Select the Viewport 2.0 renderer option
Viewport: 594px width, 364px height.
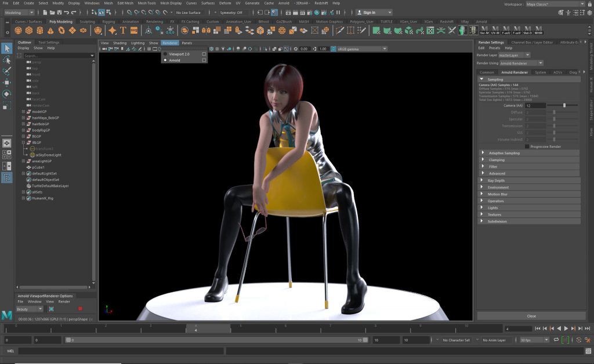[180, 54]
